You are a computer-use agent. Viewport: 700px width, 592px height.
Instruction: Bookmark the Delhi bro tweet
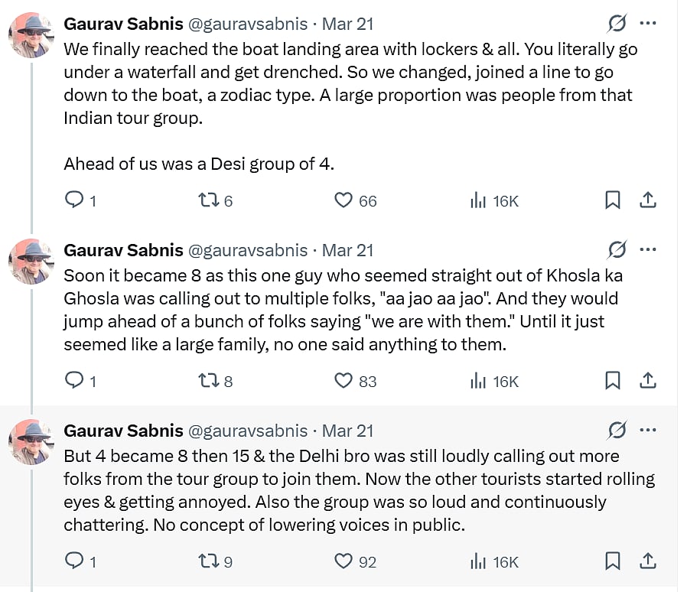[613, 561]
